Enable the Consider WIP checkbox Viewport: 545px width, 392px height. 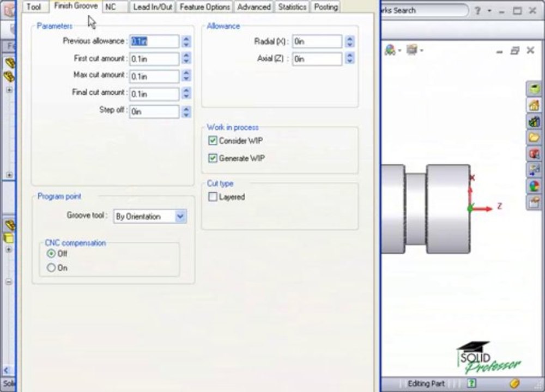pyautogui.click(x=213, y=140)
